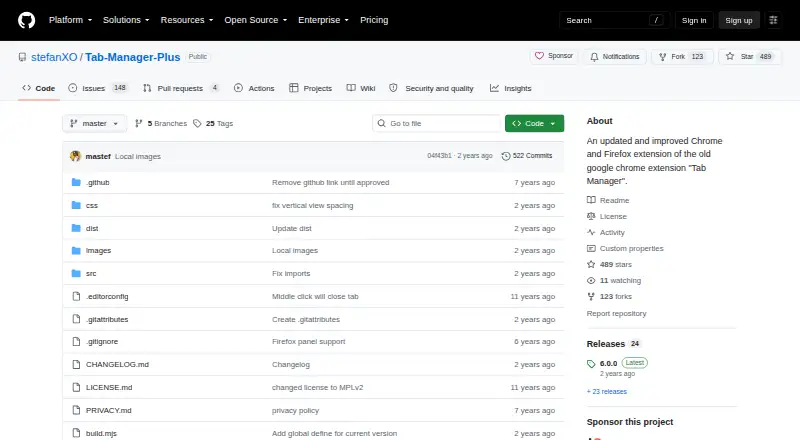Expand the Platform menu
The image size is (800, 440).
70,20
